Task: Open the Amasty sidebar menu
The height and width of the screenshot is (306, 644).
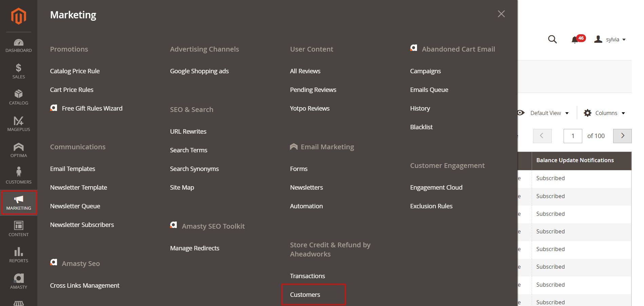Action: pos(19,281)
